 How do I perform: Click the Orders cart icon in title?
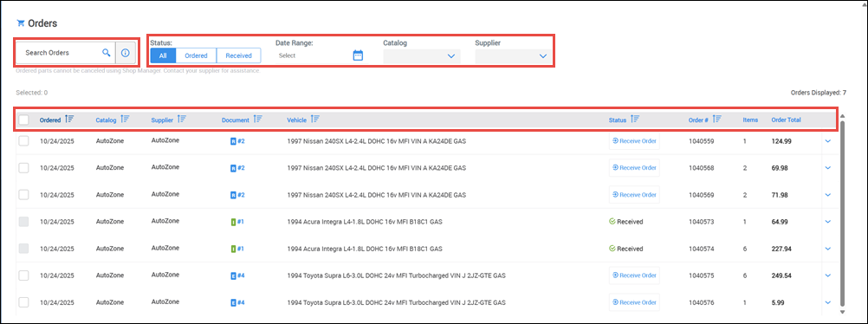(21, 23)
